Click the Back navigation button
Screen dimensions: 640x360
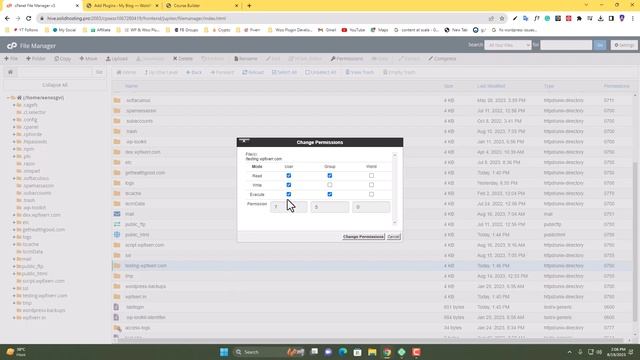point(194,72)
